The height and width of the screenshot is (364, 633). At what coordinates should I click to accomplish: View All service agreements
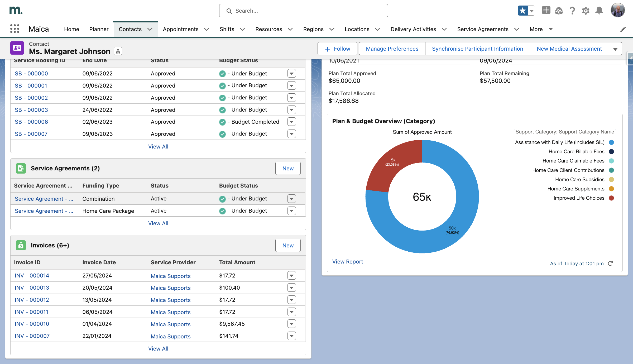click(158, 223)
